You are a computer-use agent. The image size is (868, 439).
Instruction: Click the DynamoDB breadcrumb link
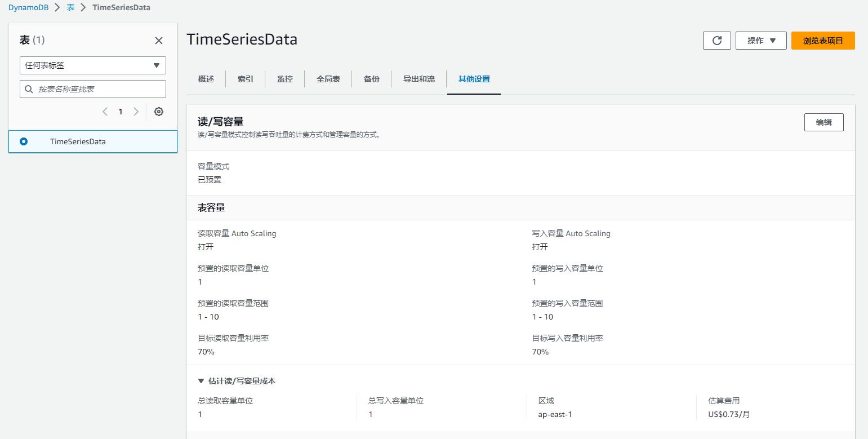[x=28, y=8]
